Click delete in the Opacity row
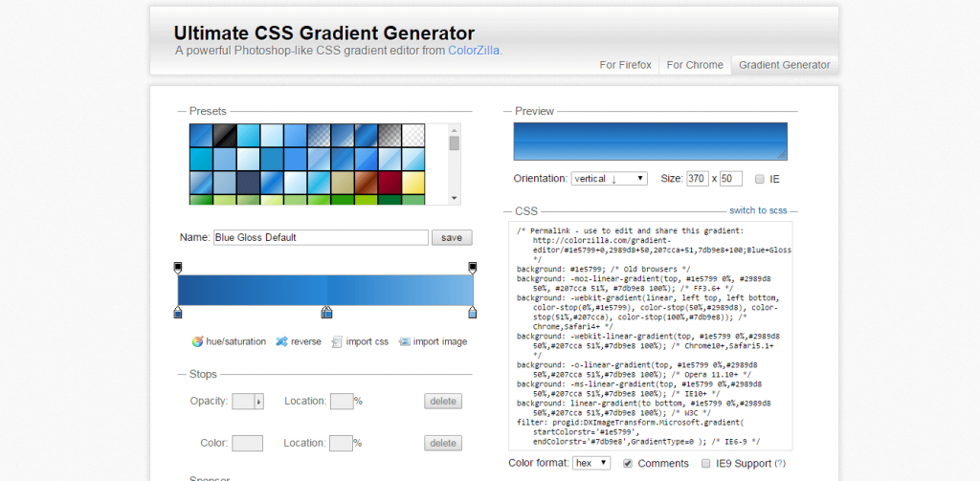980x481 pixels. (443, 401)
